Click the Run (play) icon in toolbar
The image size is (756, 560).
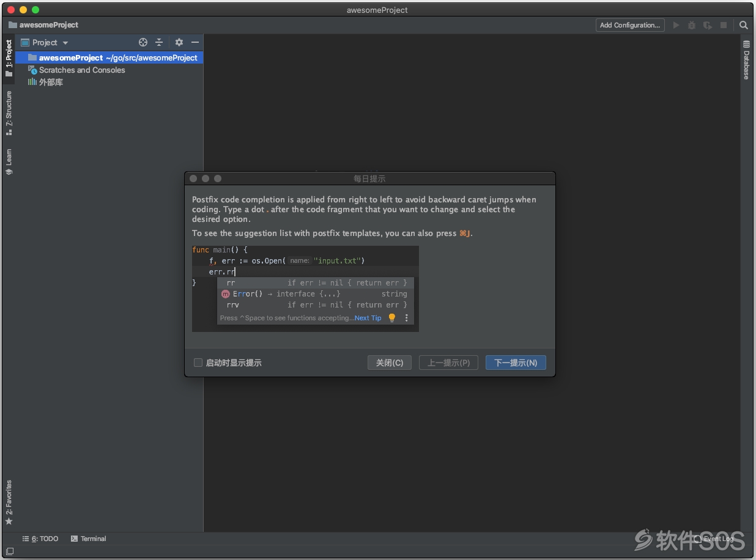click(x=676, y=25)
